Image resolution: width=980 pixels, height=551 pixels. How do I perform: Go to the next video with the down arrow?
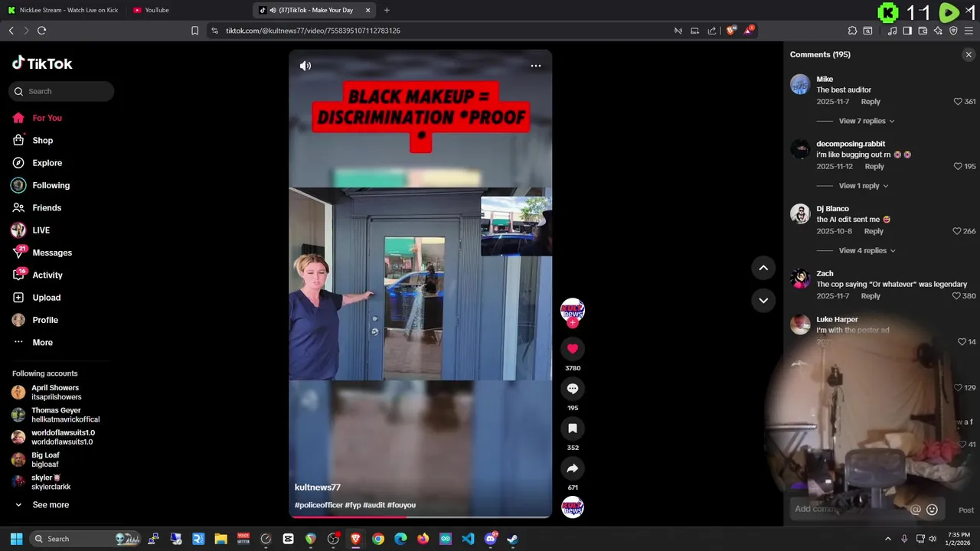tap(763, 300)
